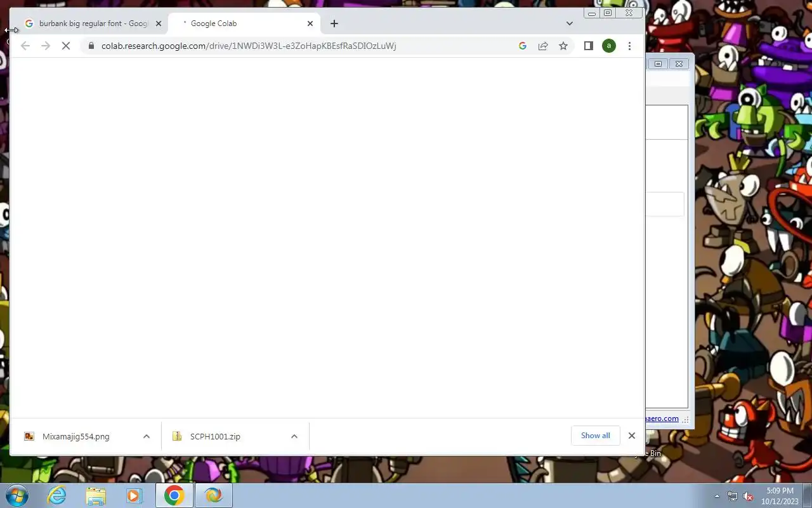View site information via the lock icon
This screenshot has height=508, width=812.
(91, 46)
